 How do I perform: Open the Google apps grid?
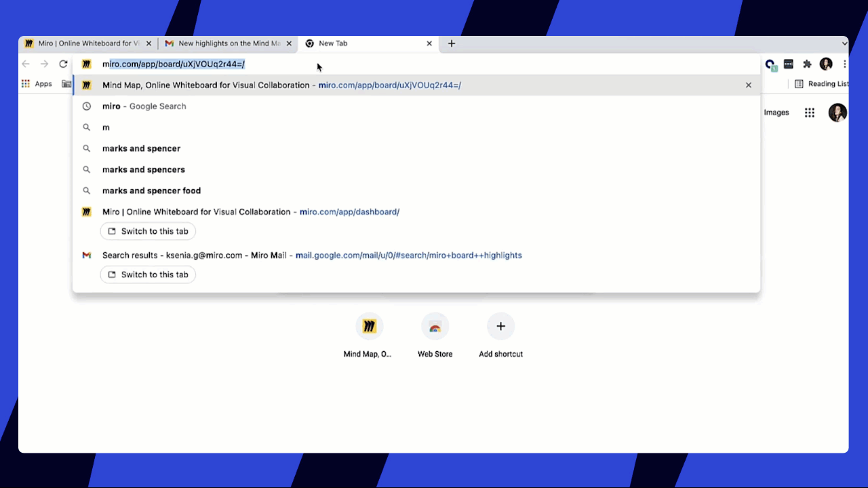809,113
